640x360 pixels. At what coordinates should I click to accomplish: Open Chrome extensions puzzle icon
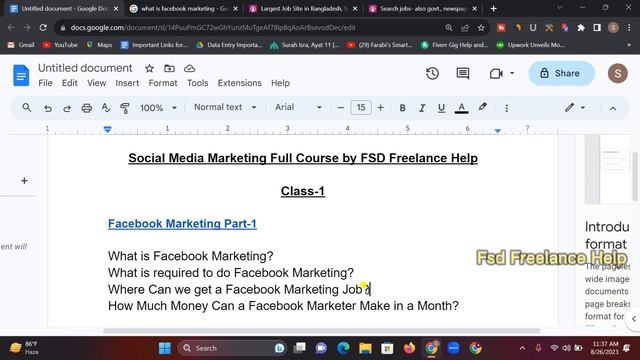(581, 28)
